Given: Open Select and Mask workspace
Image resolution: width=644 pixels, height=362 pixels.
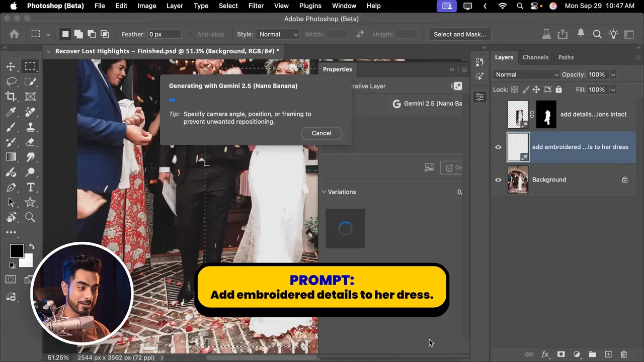Looking at the screenshot, I should (x=460, y=34).
